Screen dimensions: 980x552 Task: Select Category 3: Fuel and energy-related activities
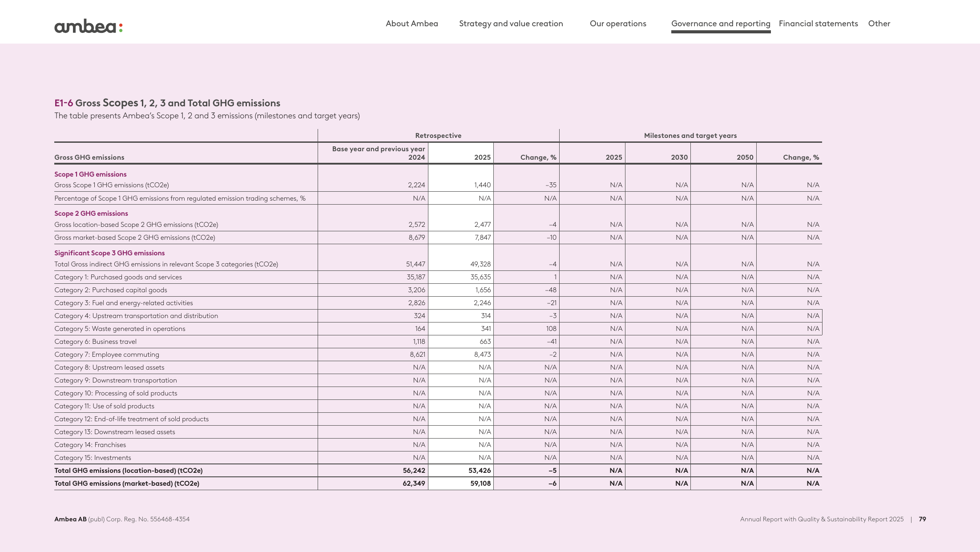point(124,303)
